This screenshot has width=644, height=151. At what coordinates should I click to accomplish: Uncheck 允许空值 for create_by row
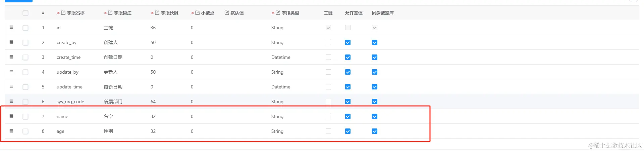click(x=348, y=42)
